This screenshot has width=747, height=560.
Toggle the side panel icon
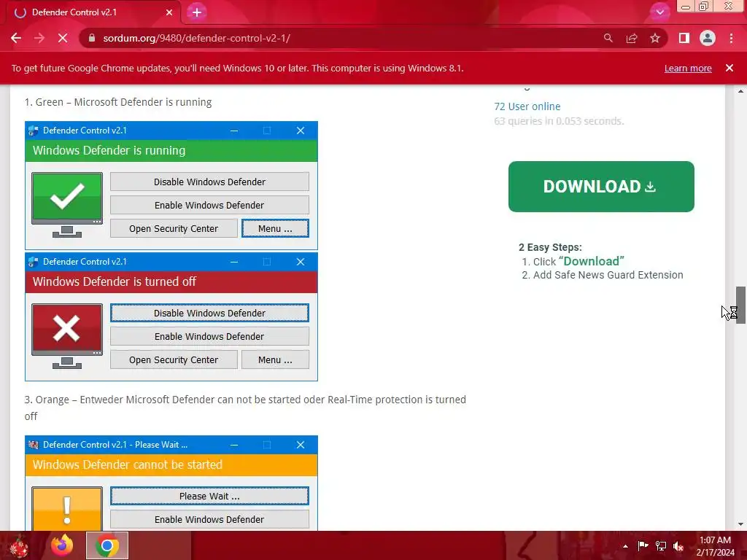click(x=684, y=38)
